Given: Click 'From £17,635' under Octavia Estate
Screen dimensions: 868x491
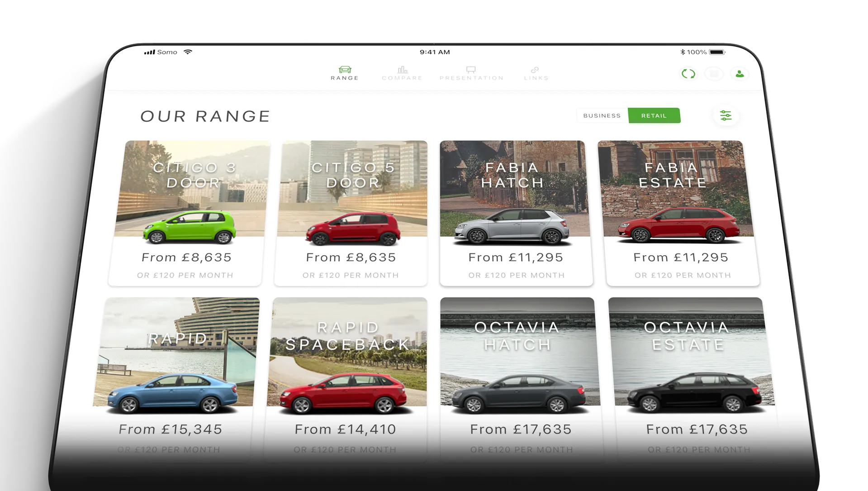Looking at the screenshot, I should pyautogui.click(x=697, y=429).
